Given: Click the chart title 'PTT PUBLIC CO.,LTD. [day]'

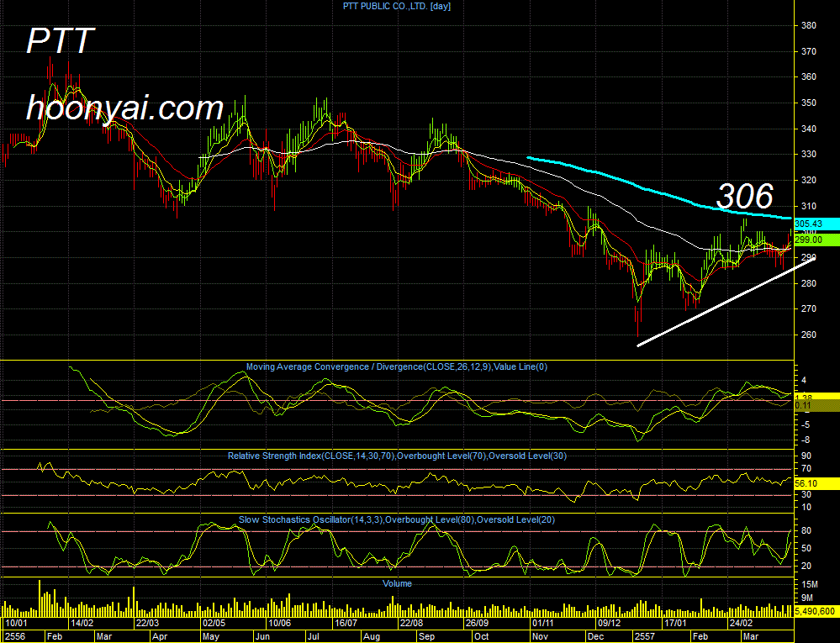Looking at the screenshot, I should pyautogui.click(x=396, y=7).
